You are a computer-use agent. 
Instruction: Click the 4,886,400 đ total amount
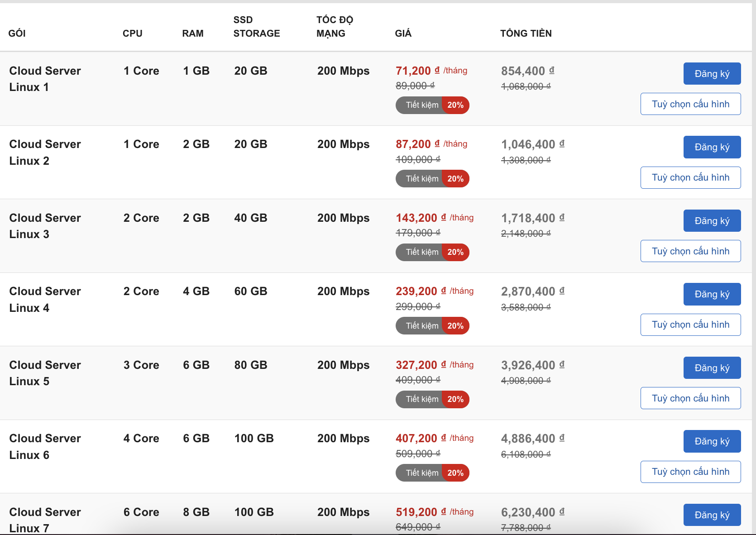(x=533, y=439)
